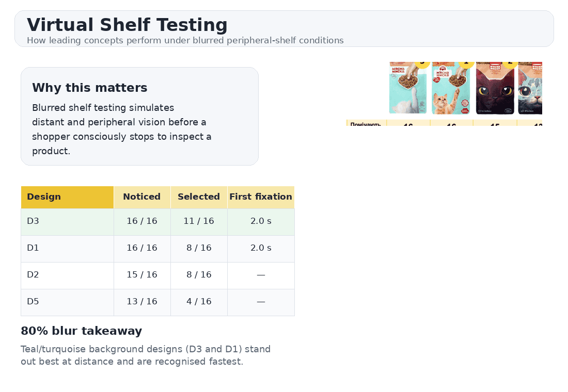Click the 'First fixation' column header

261,197
